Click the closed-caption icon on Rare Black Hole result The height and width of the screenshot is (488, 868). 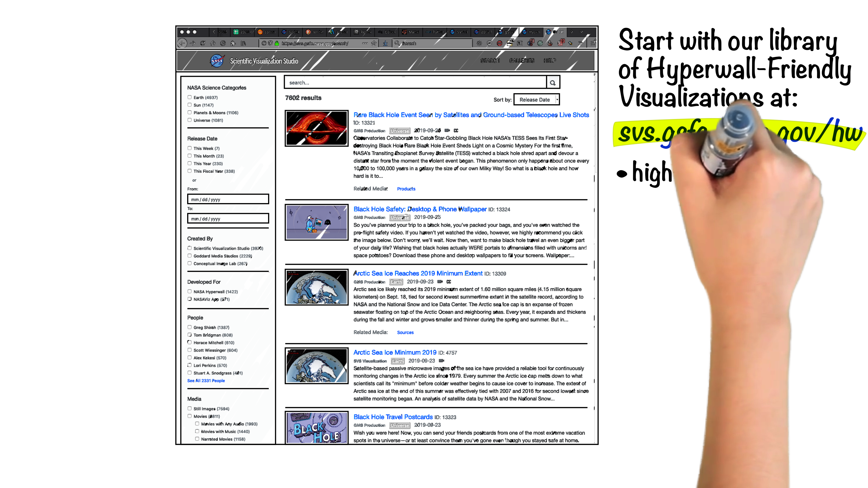456,130
